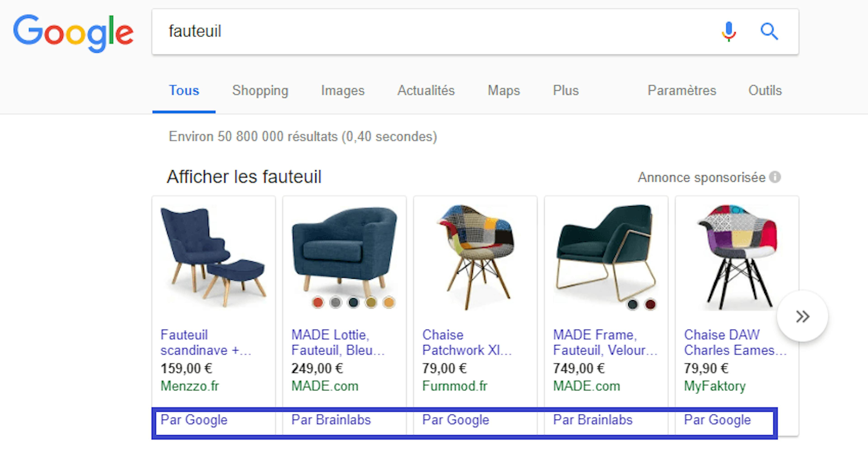Open the Paramètres menu
This screenshot has height=450, width=868.
pyautogui.click(x=682, y=90)
